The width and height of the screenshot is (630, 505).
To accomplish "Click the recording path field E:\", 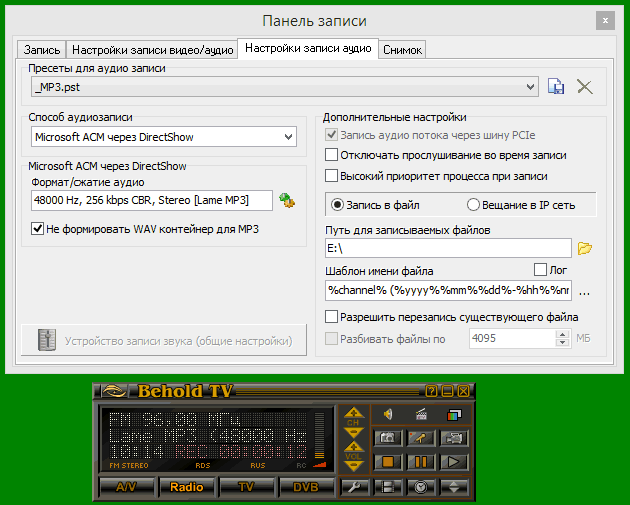I will [x=448, y=248].
